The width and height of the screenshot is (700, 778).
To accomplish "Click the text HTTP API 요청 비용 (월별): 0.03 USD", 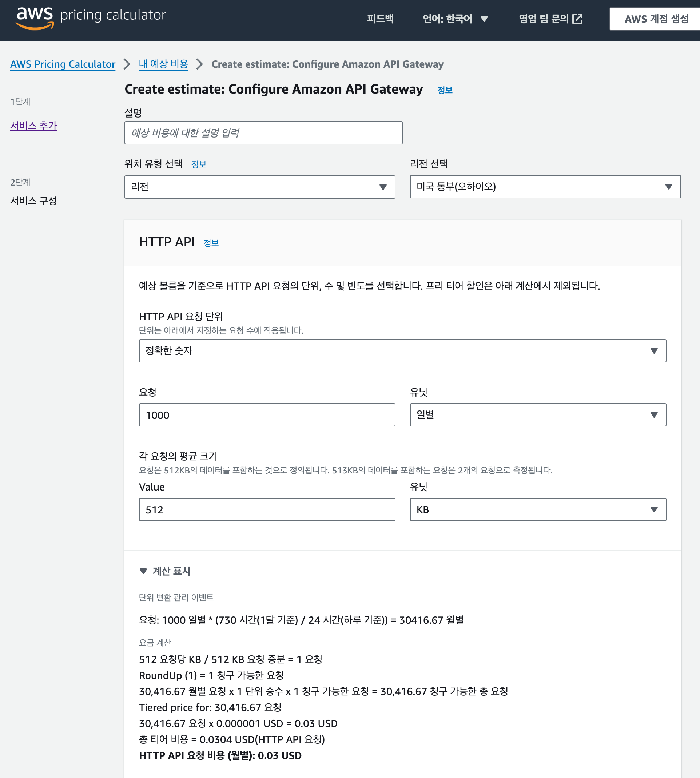I will pos(220,755).
